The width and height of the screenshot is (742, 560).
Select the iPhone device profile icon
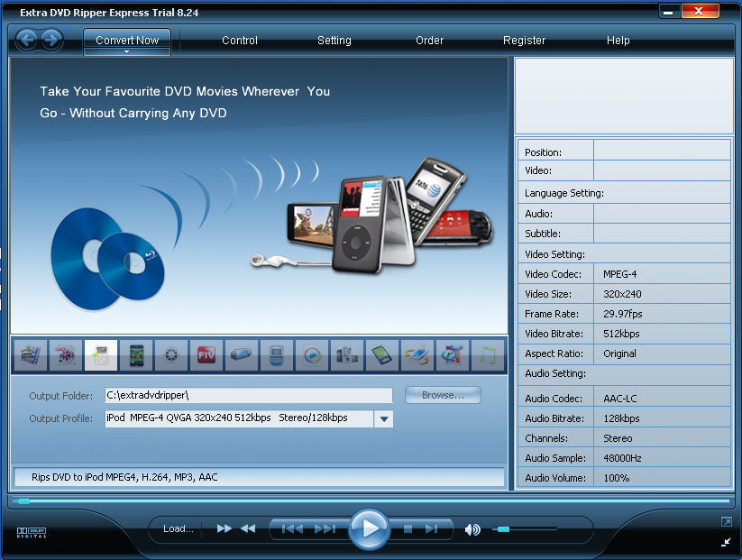(136, 355)
